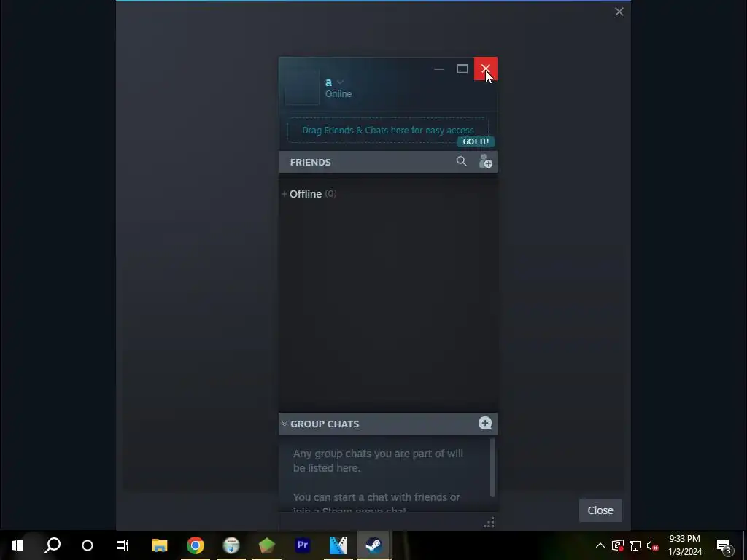Viewport: 747px width, 560px height.
Task: Click the network tray icon
Action: click(635, 545)
